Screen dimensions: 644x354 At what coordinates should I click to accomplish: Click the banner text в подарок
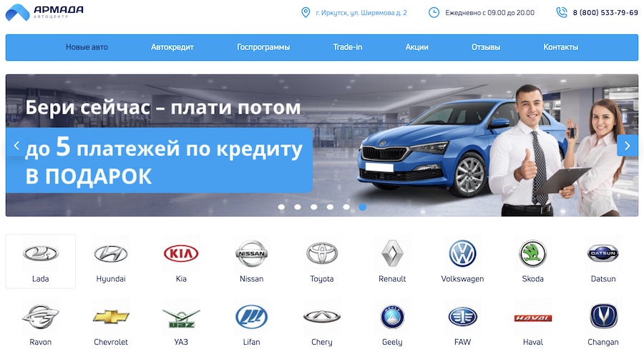pos(89,177)
